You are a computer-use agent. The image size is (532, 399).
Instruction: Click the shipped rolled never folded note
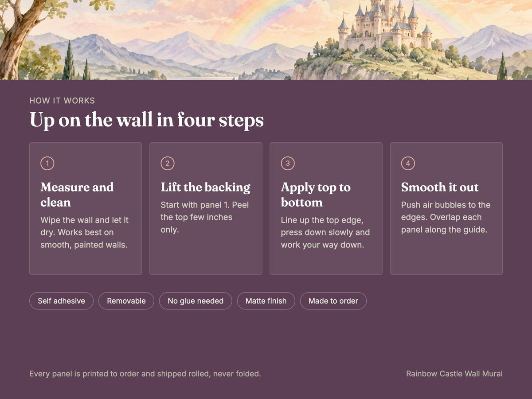pyautogui.click(x=145, y=374)
